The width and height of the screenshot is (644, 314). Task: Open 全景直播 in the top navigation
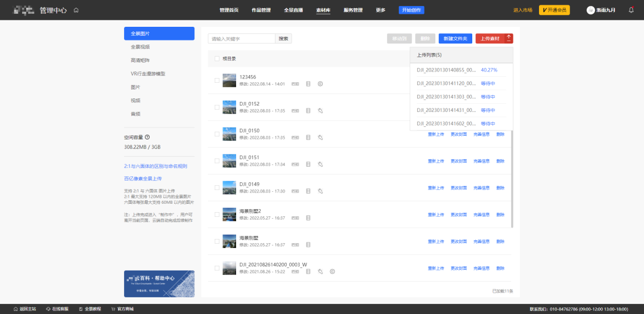[293, 10]
